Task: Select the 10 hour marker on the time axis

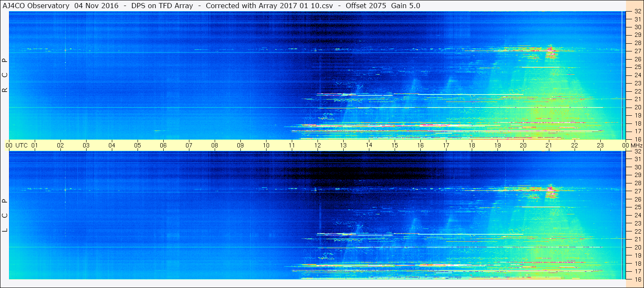Action: [x=266, y=145]
